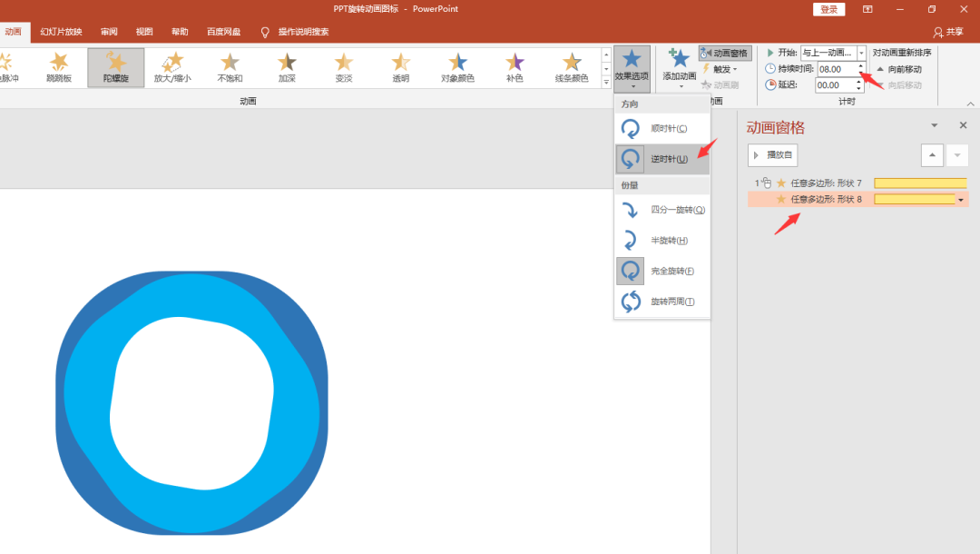Viewport: 980px width, 554px height.
Task: Toggle the 动画窗格 animation pane button
Action: [725, 54]
